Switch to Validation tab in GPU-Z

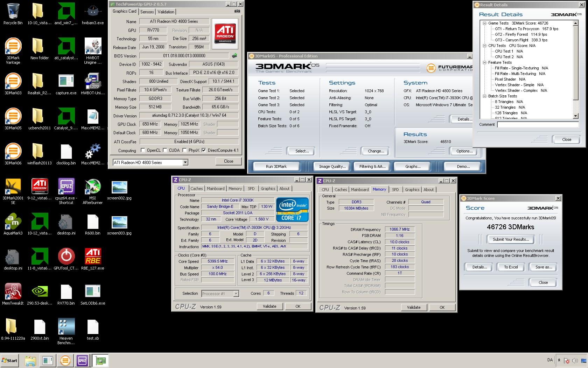(166, 12)
